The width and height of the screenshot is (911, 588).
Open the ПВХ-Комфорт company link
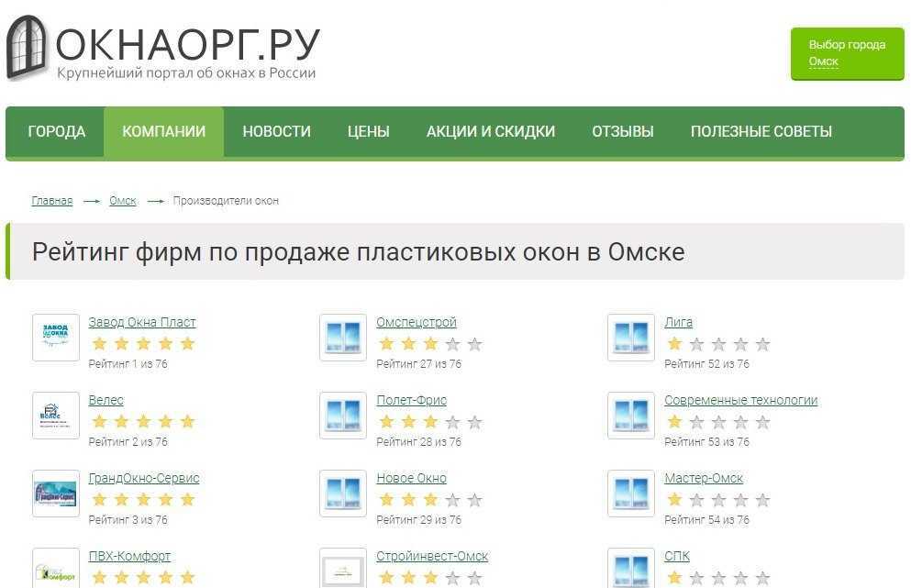click(129, 556)
